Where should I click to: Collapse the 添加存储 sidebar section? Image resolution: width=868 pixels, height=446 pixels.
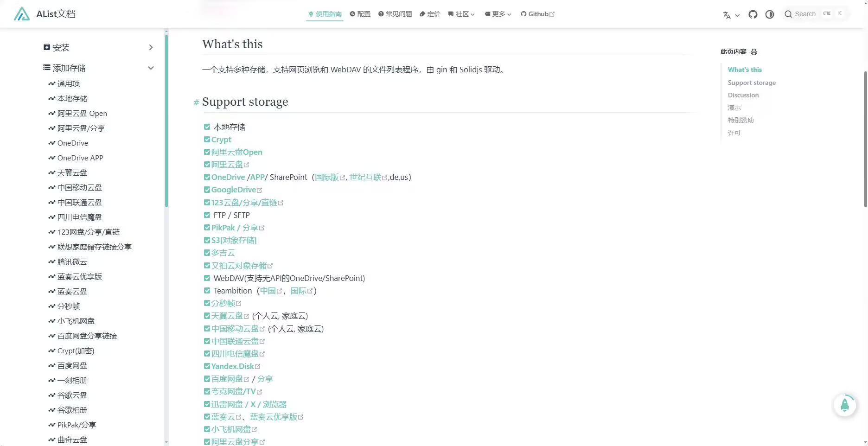[x=151, y=68]
